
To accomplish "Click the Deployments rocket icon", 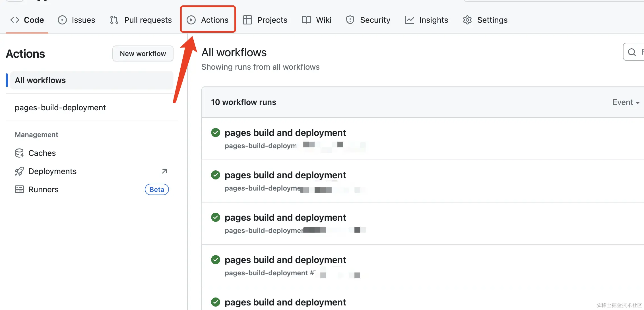I will tap(19, 171).
